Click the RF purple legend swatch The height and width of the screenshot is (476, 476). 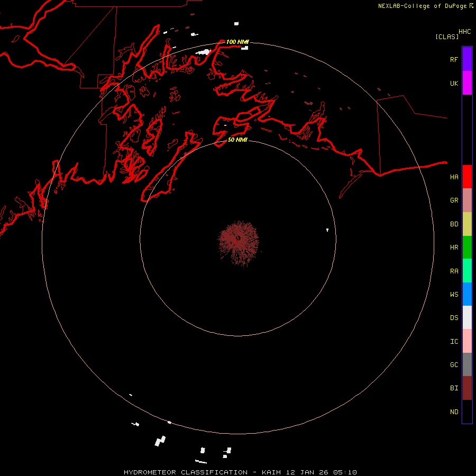click(x=467, y=59)
